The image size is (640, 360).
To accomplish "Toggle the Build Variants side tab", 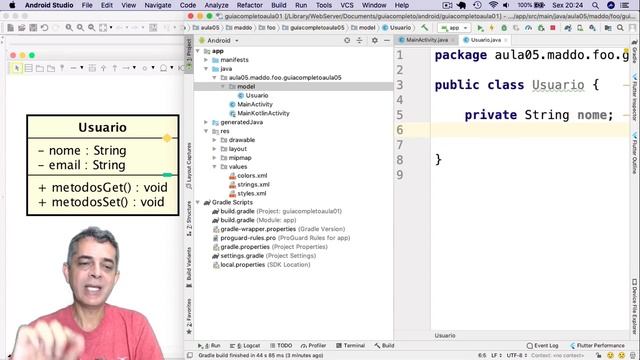I will tap(189, 267).
